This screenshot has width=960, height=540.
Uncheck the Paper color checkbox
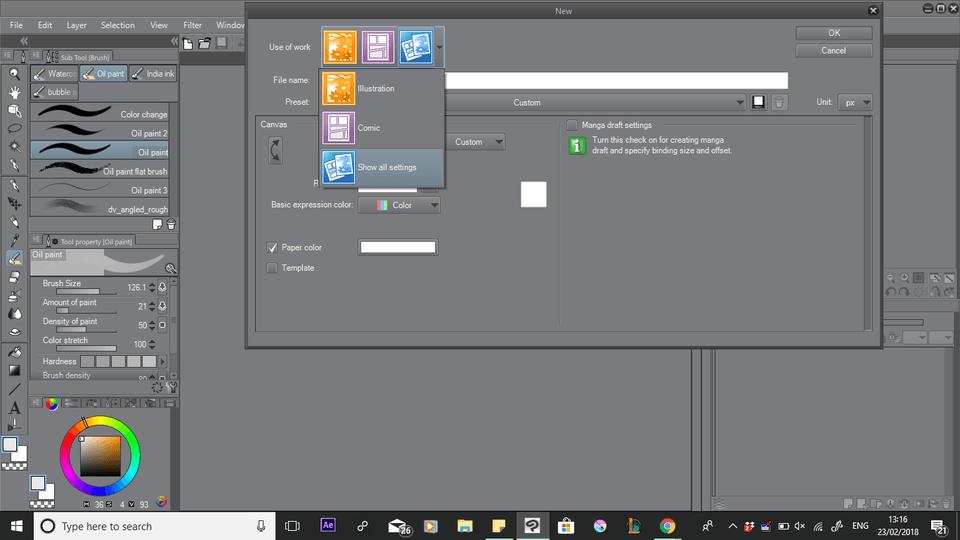click(272, 247)
